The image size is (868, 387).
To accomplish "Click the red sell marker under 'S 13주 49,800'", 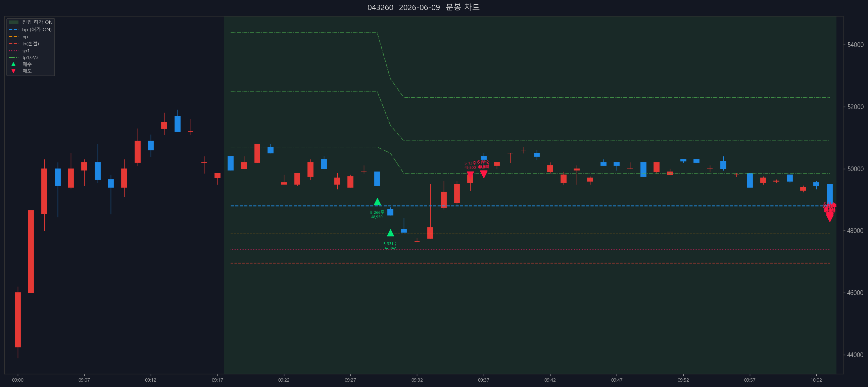I will point(470,175).
